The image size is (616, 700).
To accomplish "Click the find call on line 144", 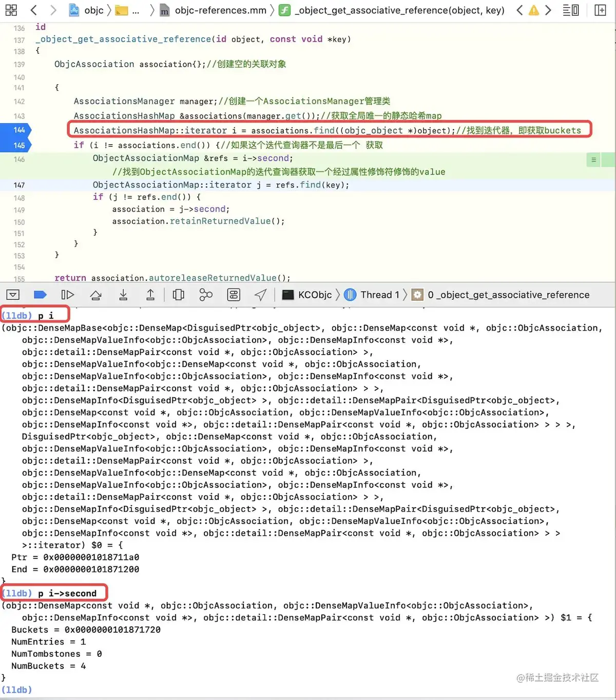I will 324,130.
